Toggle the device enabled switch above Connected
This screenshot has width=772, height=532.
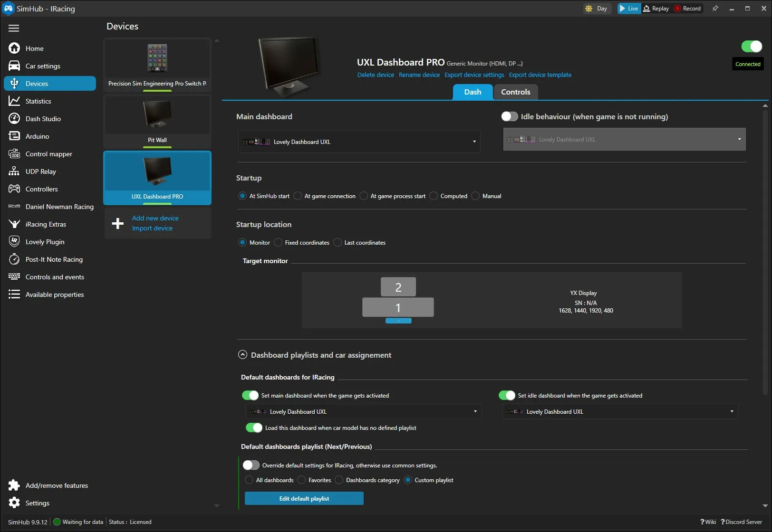pos(752,46)
